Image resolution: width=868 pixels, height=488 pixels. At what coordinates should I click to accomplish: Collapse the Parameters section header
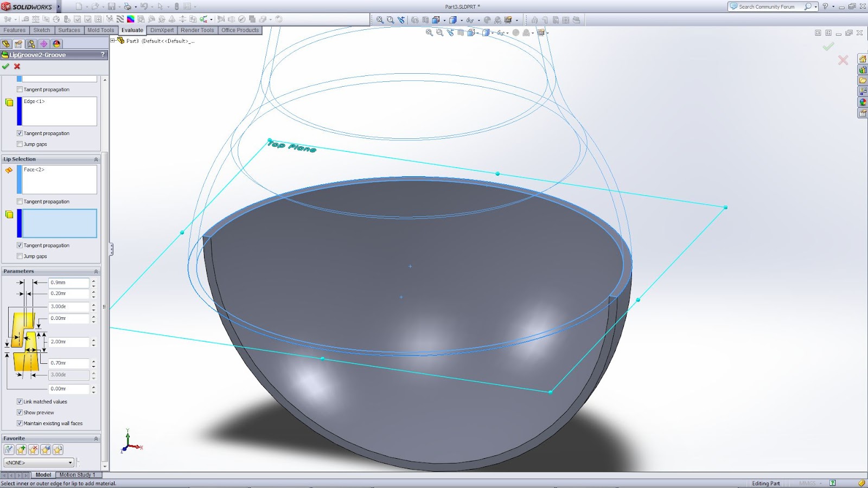tap(96, 271)
